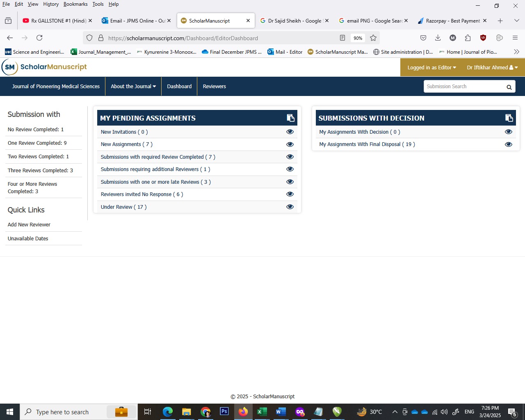Open Firefox downloads panel icon
Screen dimensions: 525x420
[x=438, y=38]
